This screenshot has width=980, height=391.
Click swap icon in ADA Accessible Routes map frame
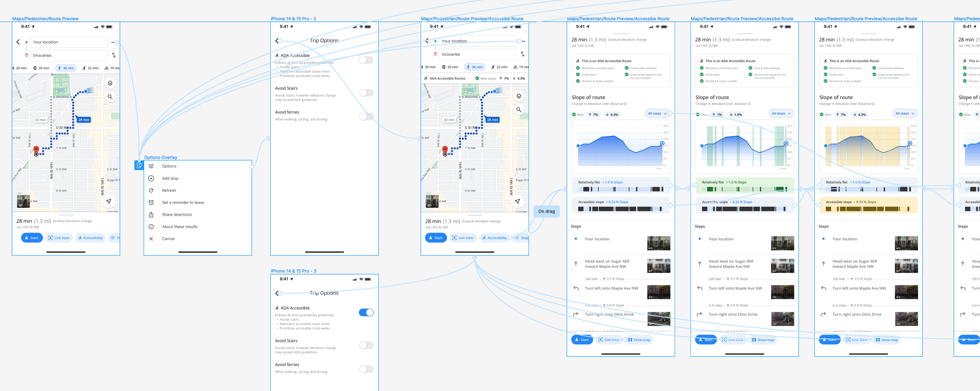(523, 54)
